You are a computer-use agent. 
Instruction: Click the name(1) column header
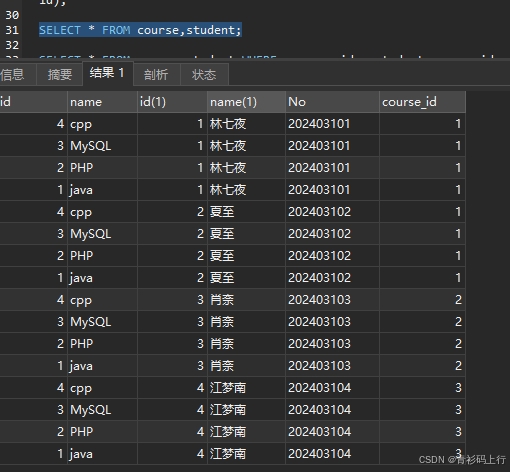(x=246, y=102)
